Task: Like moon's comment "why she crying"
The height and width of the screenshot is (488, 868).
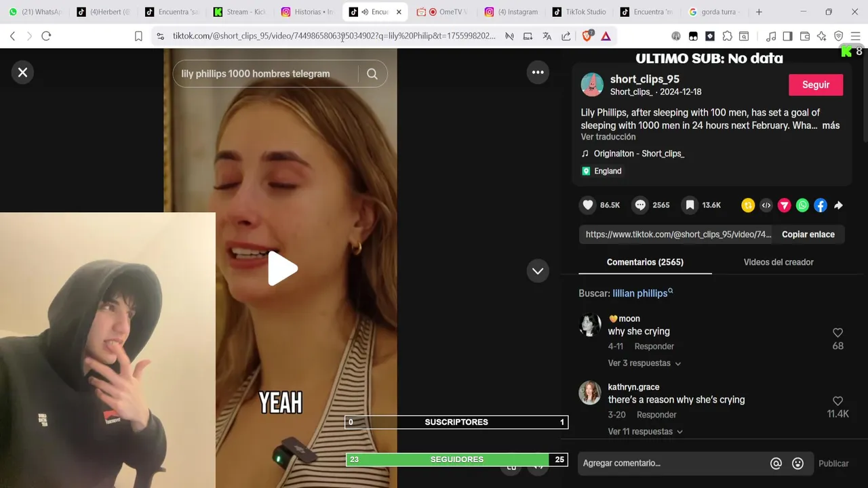Action: click(x=837, y=333)
